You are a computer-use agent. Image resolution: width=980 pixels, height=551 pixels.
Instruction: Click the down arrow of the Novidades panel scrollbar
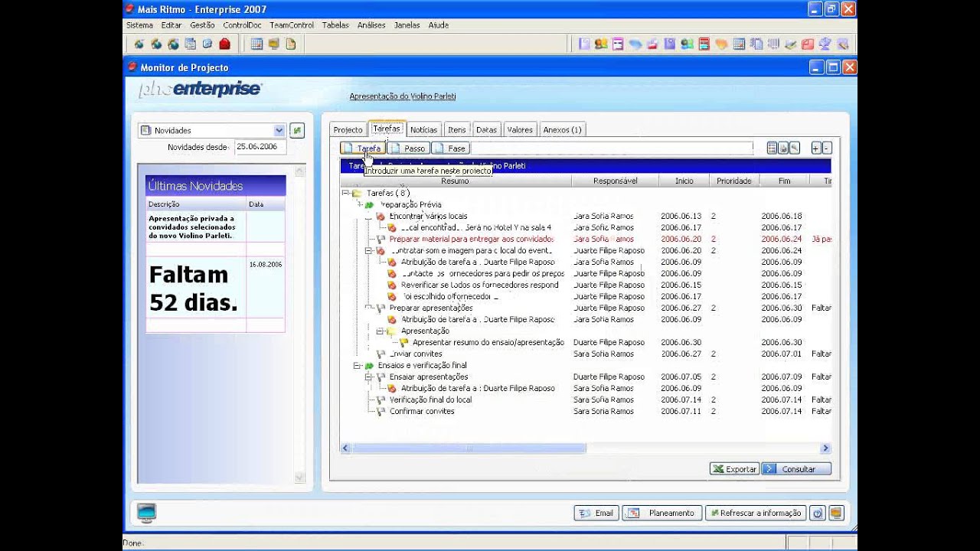(299, 478)
